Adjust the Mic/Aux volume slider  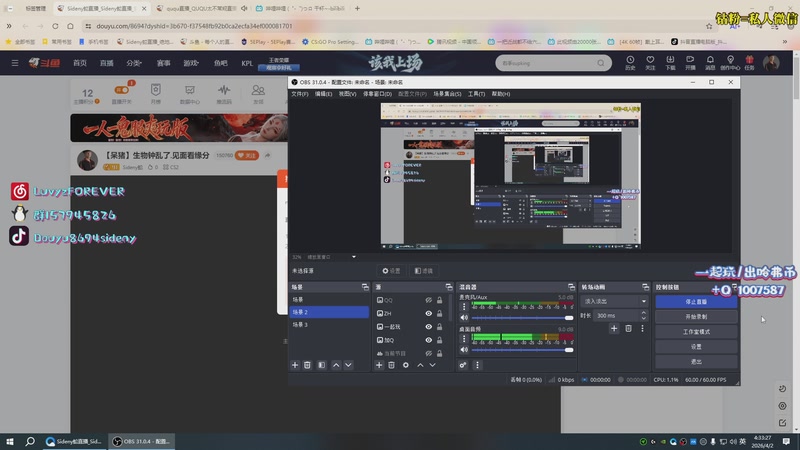522,318
